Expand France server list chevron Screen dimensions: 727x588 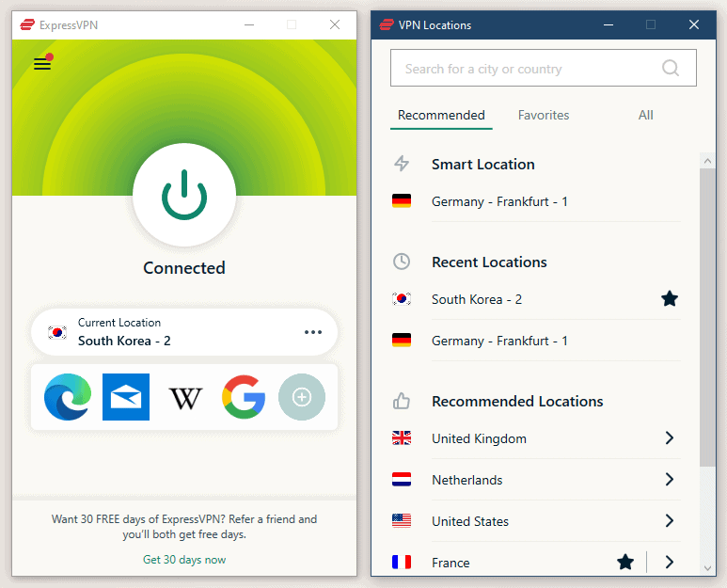(x=669, y=562)
